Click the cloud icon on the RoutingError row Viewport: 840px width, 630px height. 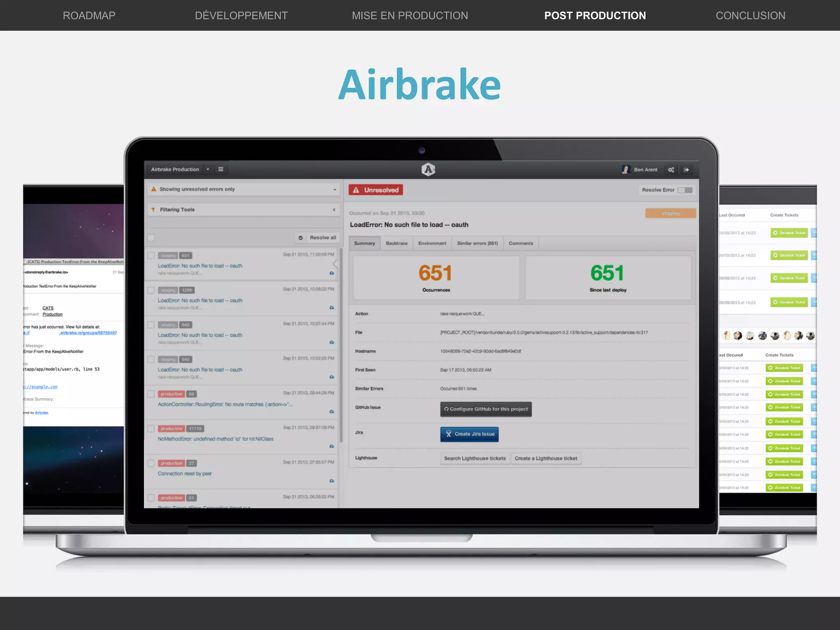(x=332, y=411)
